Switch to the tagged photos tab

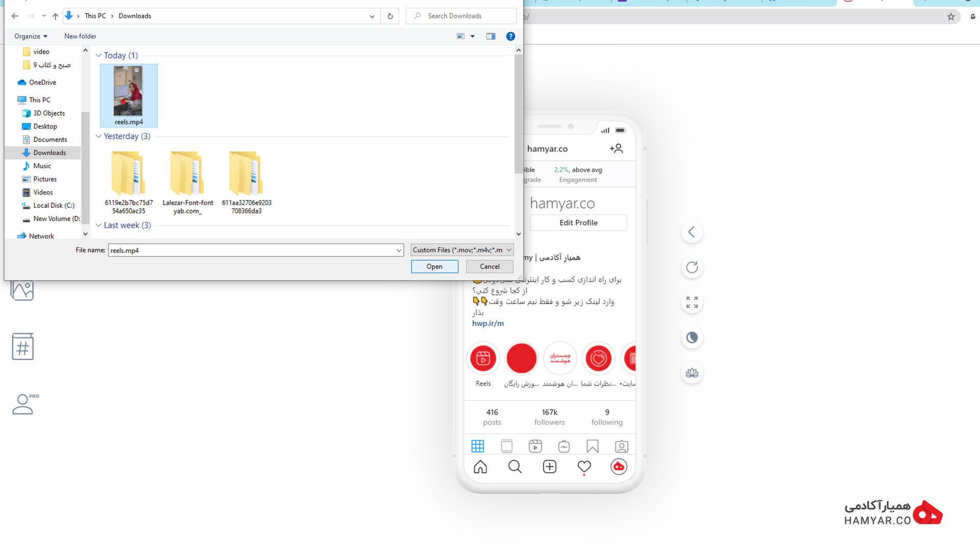coord(621,446)
